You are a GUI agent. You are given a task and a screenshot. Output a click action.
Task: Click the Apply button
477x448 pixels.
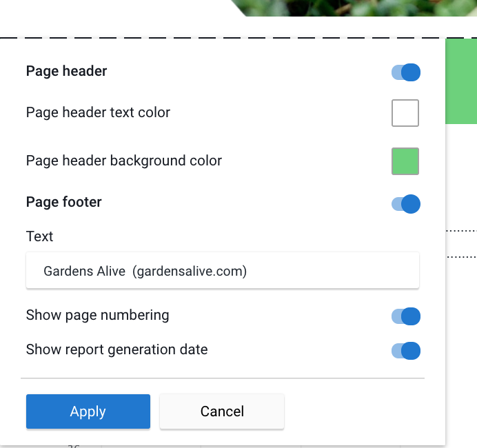(88, 411)
